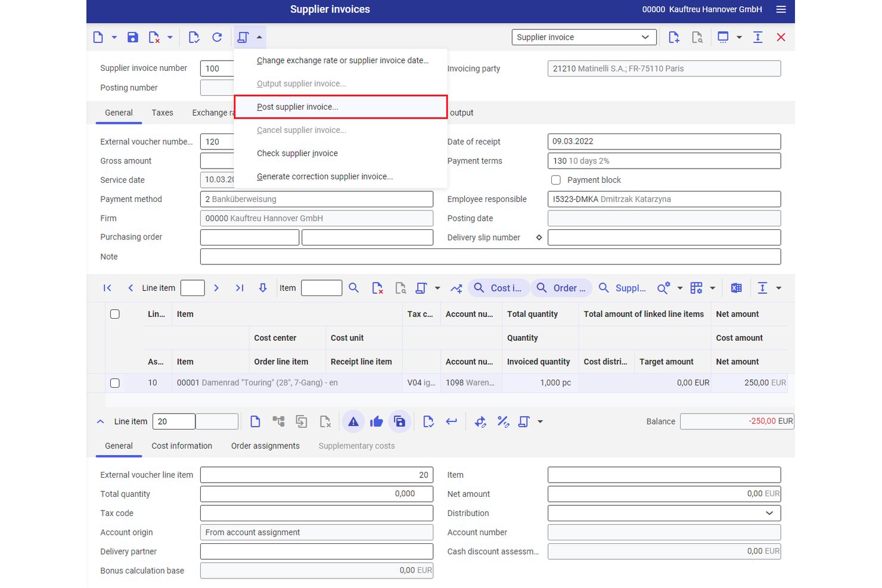The height and width of the screenshot is (588, 882).
Task: Click the thumbs-up icon in line editor
Action: point(376,422)
